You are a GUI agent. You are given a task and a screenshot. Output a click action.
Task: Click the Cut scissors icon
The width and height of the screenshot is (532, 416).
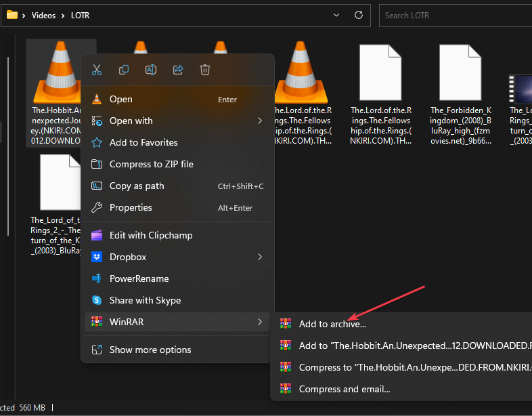tap(97, 70)
